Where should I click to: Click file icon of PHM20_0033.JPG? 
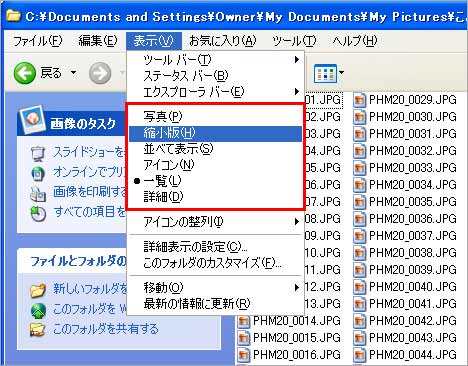tap(359, 168)
